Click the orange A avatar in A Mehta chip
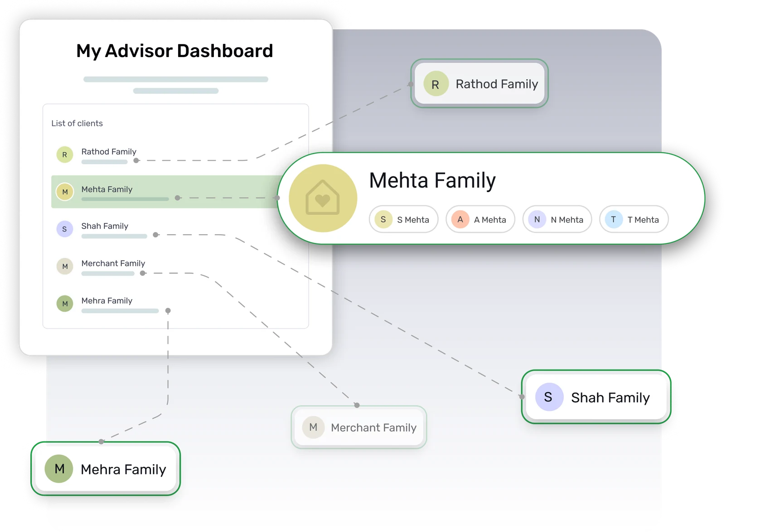The image size is (765, 532). point(460,219)
